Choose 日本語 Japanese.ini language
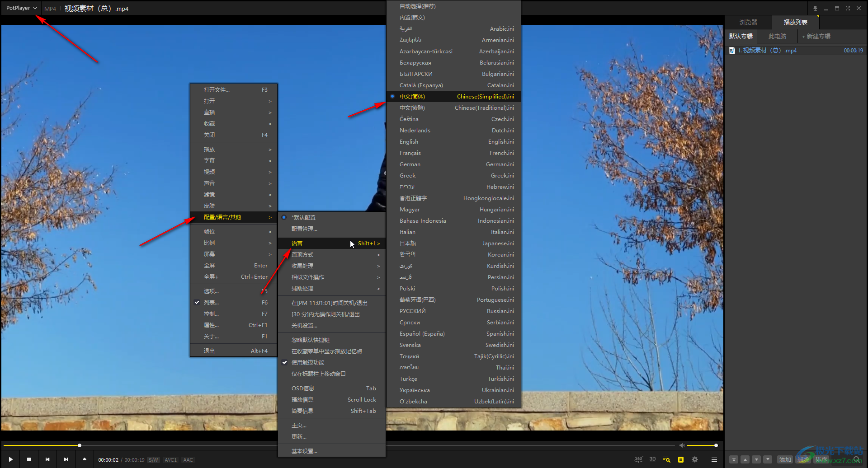The height and width of the screenshot is (468, 868). (454, 243)
